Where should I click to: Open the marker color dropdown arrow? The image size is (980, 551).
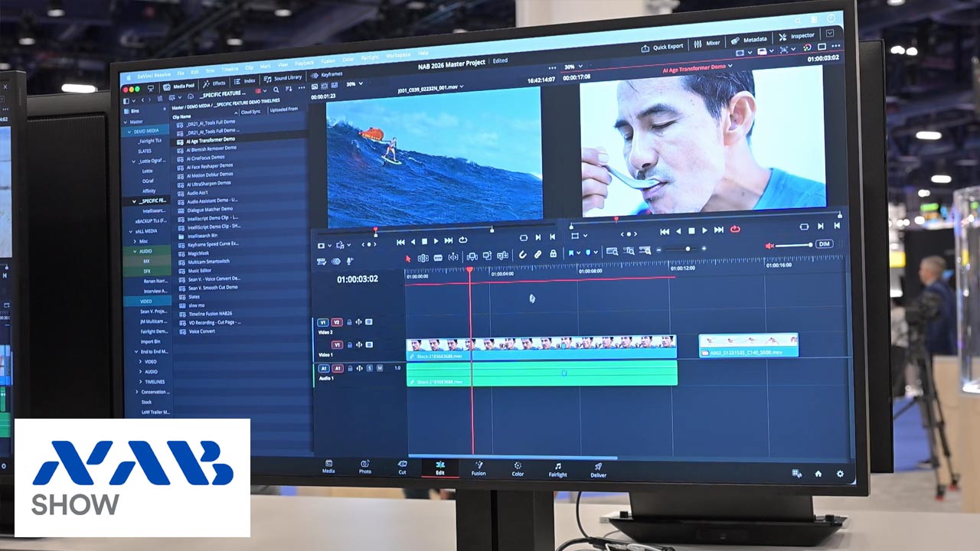click(x=596, y=253)
